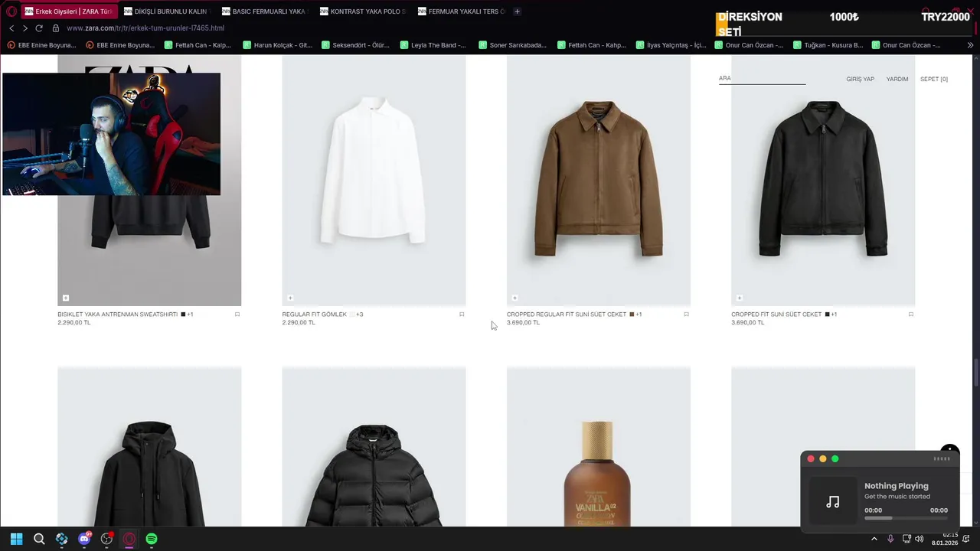The image size is (980, 551).
Task: Click the music player progress bar
Action: point(906,518)
